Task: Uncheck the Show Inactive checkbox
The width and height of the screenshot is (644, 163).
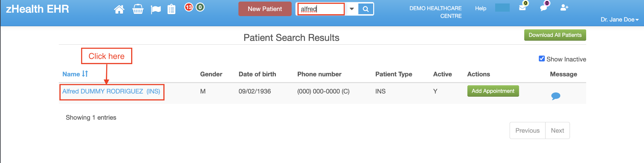Action: pyautogui.click(x=542, y=59)
